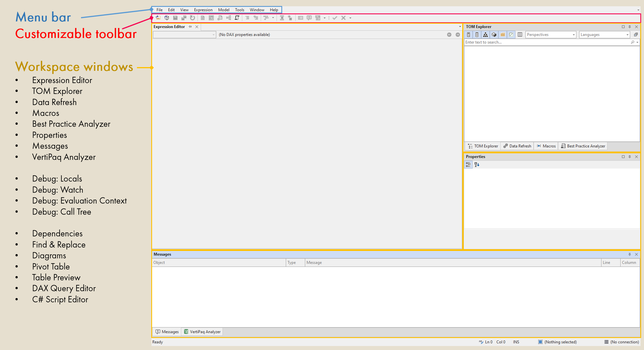This screenshot has width=644, height=350.
Task: Save the model with the disk toolbar icon
Action: pos(175,18)
